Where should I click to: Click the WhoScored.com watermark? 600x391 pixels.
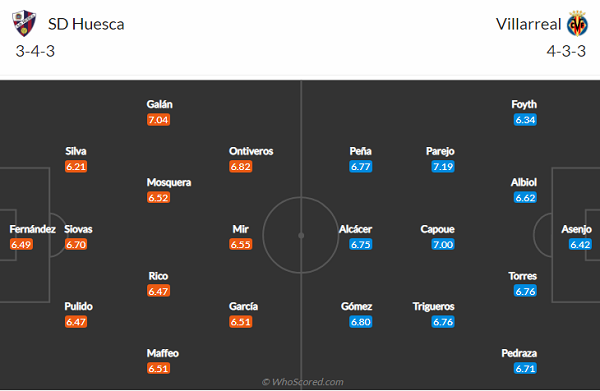[x=302, y=382]
